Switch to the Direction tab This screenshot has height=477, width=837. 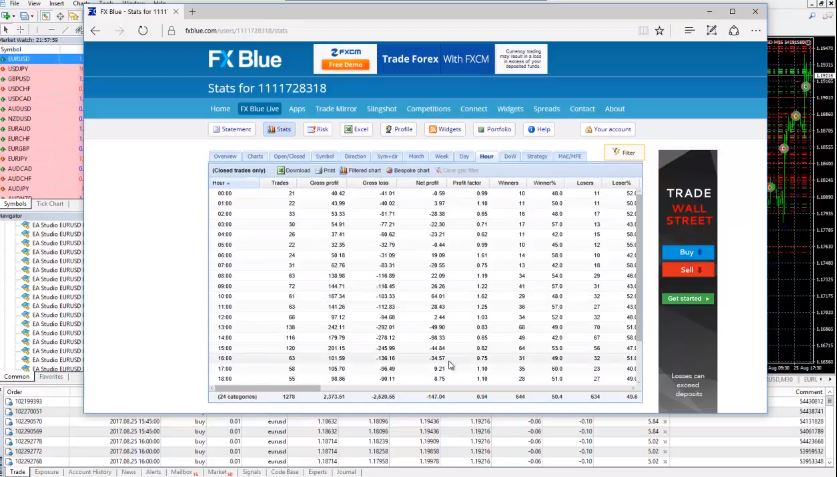(356, 156)
